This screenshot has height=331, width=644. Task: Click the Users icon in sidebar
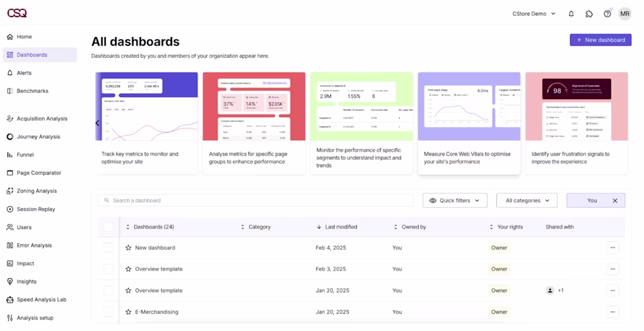(10, 227)
